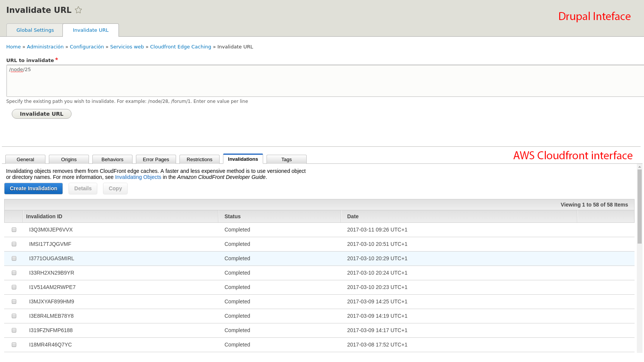Sort by the Date column header
644x362 pixels.
(x=353, y=216)
